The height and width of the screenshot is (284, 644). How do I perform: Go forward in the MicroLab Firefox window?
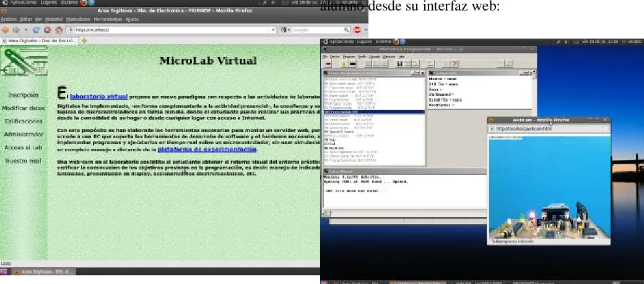17,30
